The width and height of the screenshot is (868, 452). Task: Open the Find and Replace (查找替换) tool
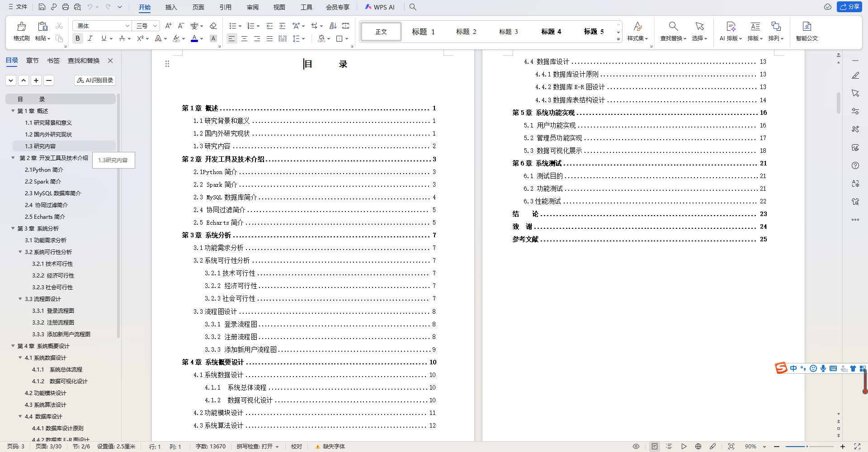point(673,31)
